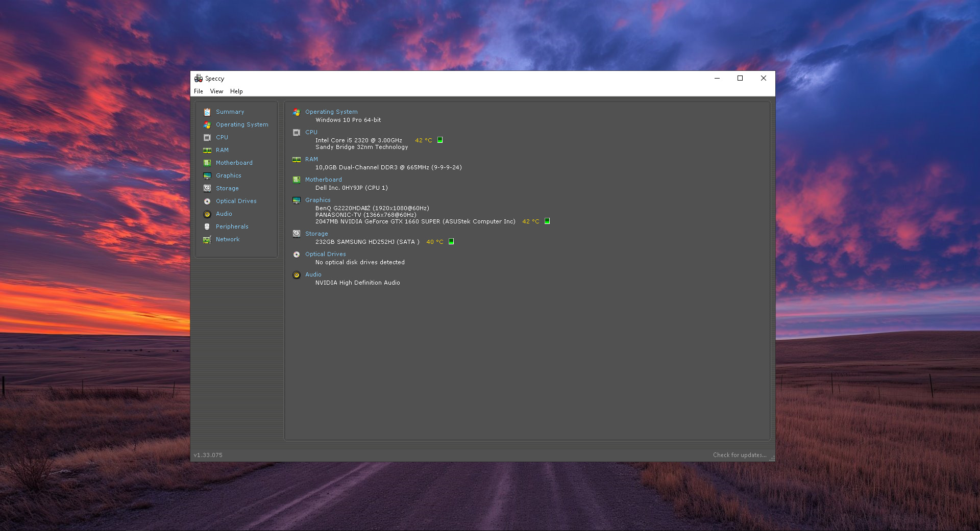Click the Windows flag icon in summary panel
This screenshot has height=531, width=980.
(297, 112)
